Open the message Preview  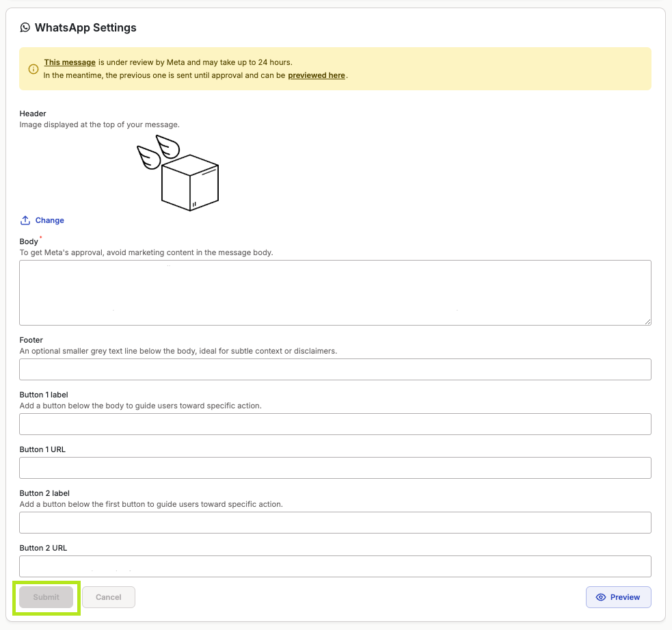point(619,597)
